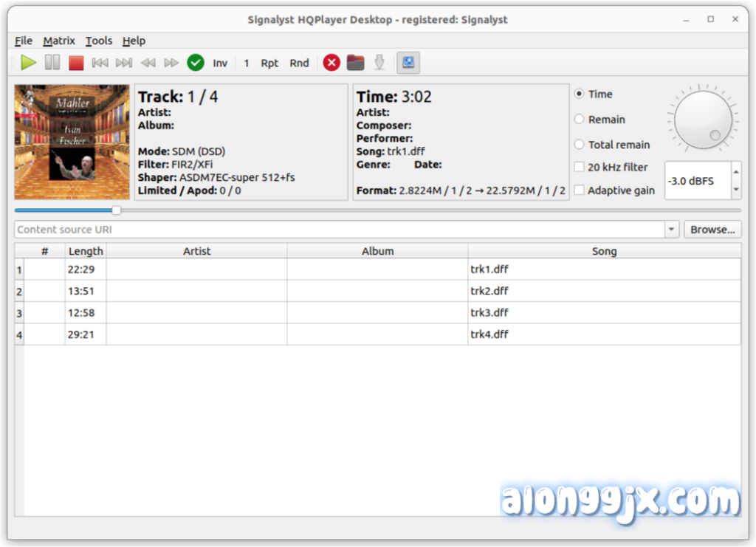Click the Pause playback icon

(52, 63)
